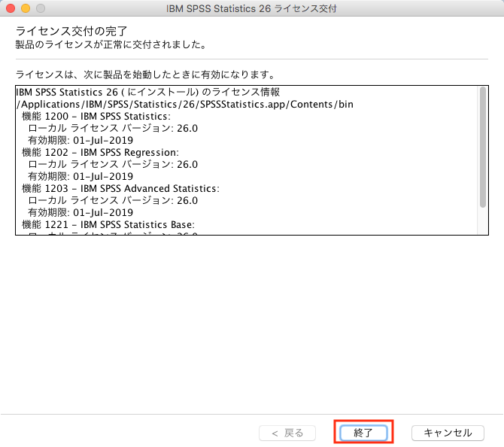Click the ライセンス情報 first line in text box
This screenshot has height=447, width=504.
148,92
